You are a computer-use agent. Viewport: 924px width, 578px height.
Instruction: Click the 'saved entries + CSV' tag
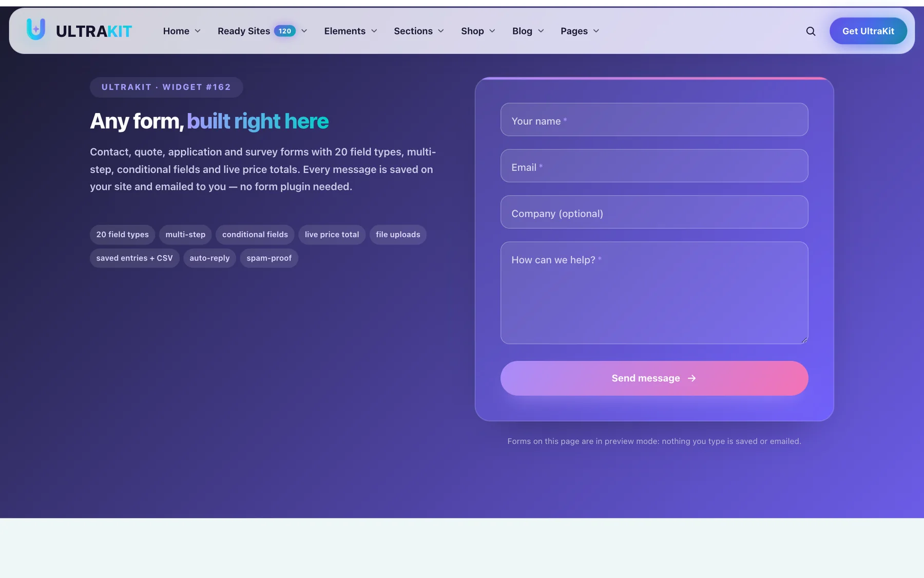click(x=134, y=258)
